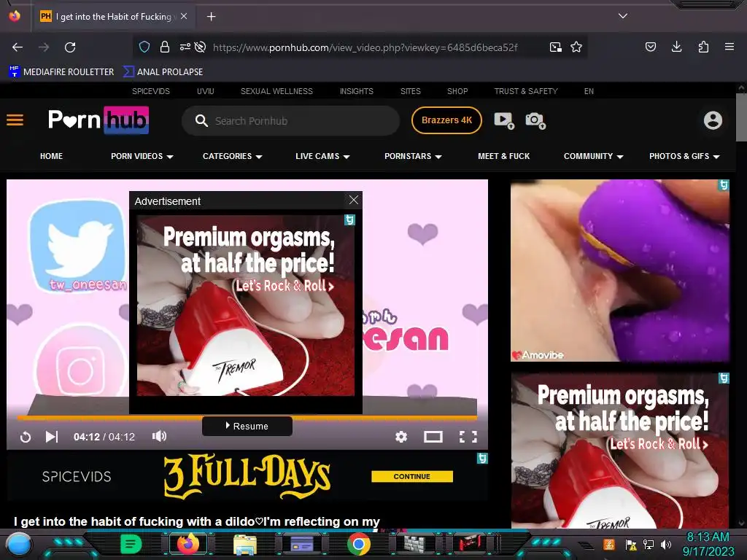Expand the CATEGORIES dropdown
The height and width of the screenshot is (560, 747).
(233, 156)
